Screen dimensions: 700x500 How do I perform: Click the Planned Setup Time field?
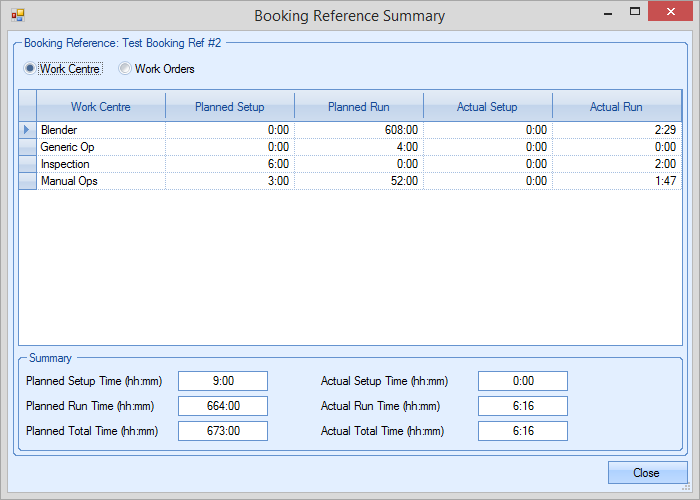(223, 381)
